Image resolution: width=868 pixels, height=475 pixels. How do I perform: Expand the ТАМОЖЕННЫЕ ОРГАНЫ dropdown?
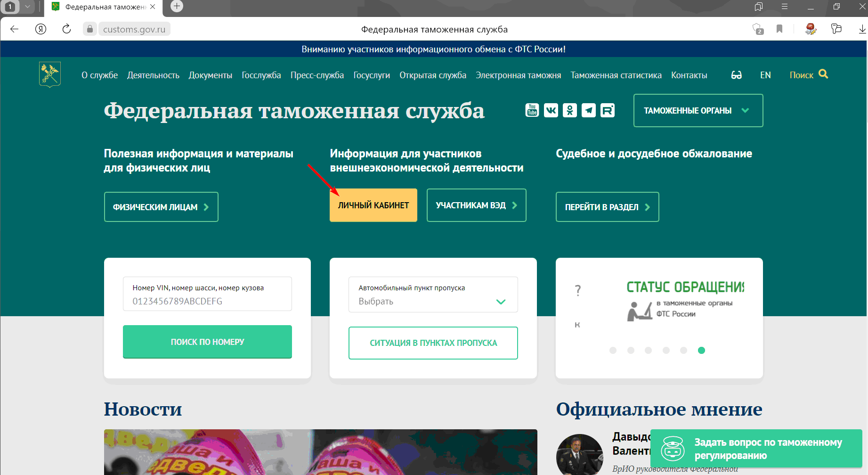(698, 111)
